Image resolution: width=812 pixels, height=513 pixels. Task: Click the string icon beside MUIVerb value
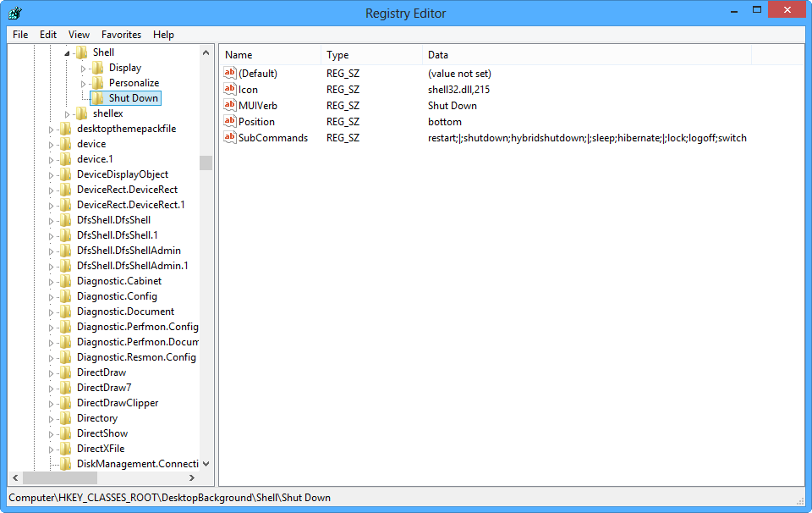click(x=229, y=105)
